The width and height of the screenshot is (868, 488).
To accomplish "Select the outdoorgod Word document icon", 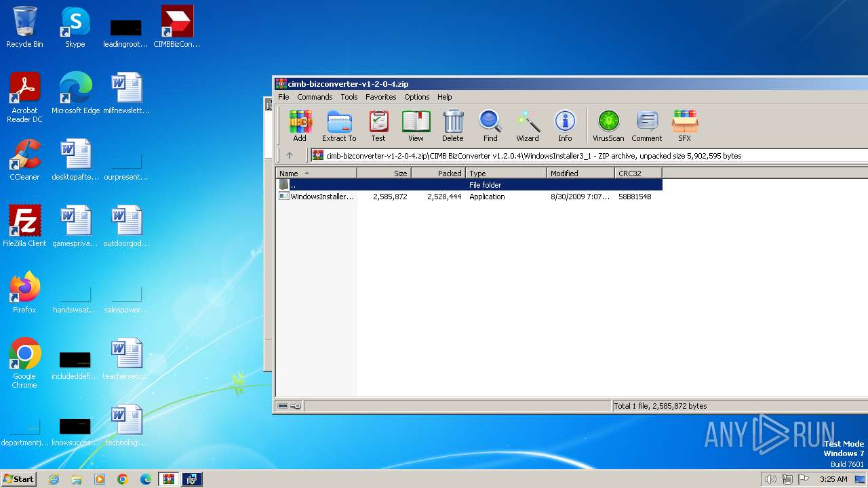I will pyautogui.click(x=126, y=226).
